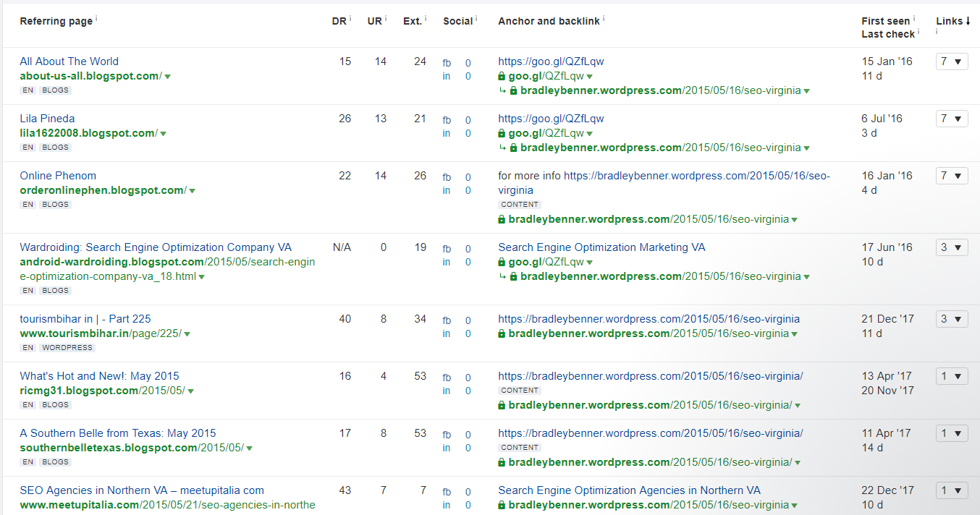Screen dimensions: 980x515
Task: Click the info icon beside the UR header
Action: pos(386,18)
